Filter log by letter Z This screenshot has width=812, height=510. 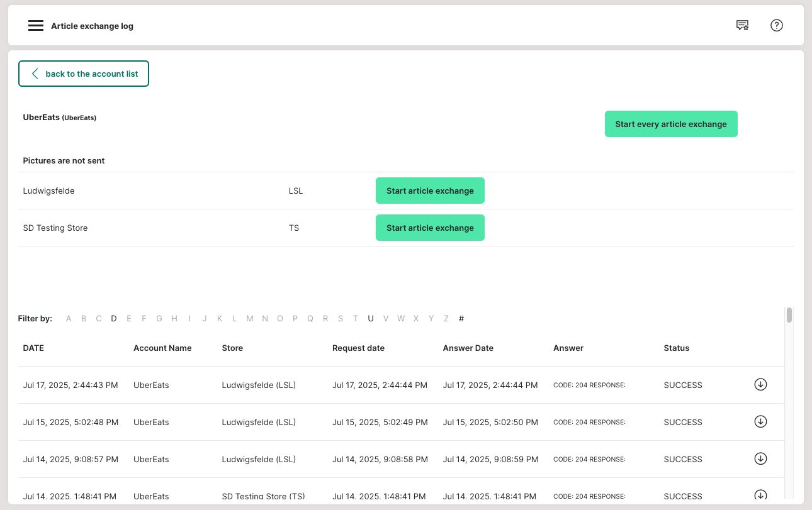pyautogui.click(x=446, y=319)
